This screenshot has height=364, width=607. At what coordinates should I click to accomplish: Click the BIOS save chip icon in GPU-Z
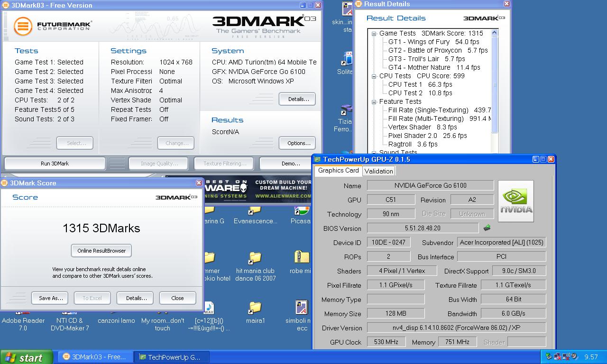487,228
